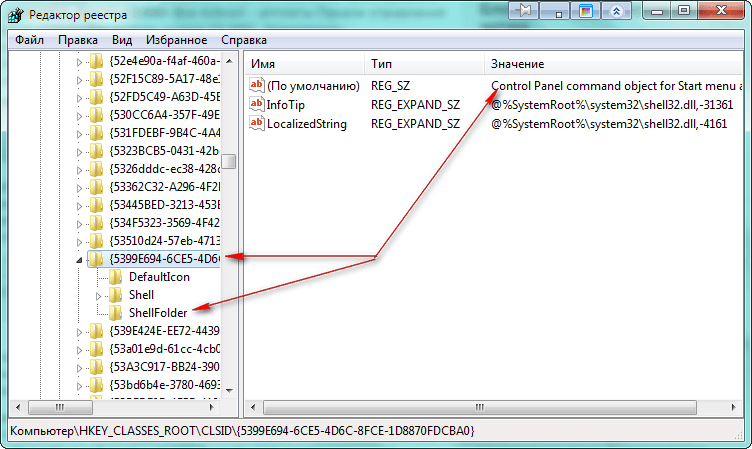Click the colorful window icon in title bar
Viewport: 752px width, 449px height.
pos(585,10)
